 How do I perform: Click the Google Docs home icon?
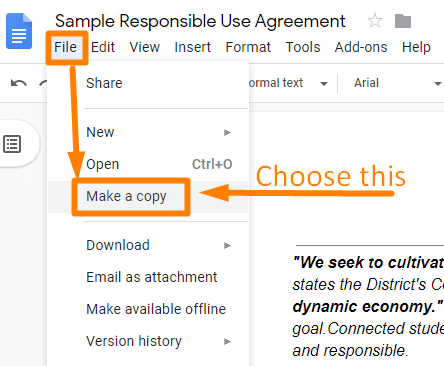[x=19, y=31]
